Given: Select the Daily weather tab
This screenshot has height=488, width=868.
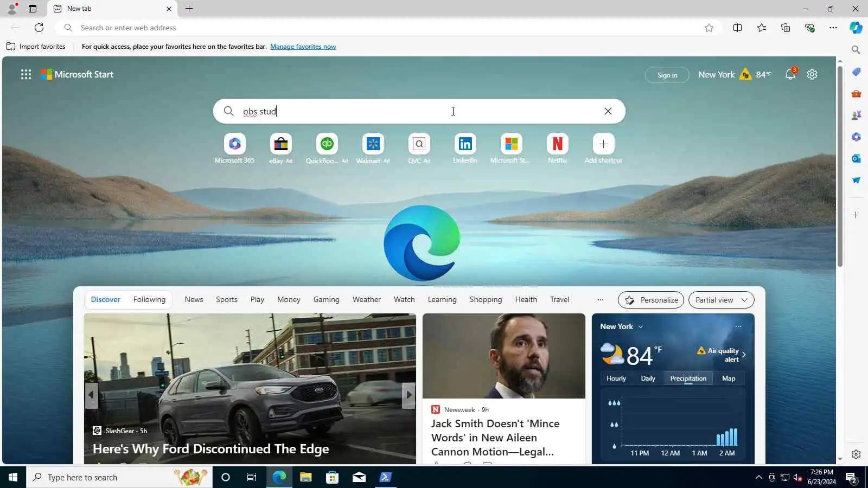Looking at the screenshot, I should (648, 378).
